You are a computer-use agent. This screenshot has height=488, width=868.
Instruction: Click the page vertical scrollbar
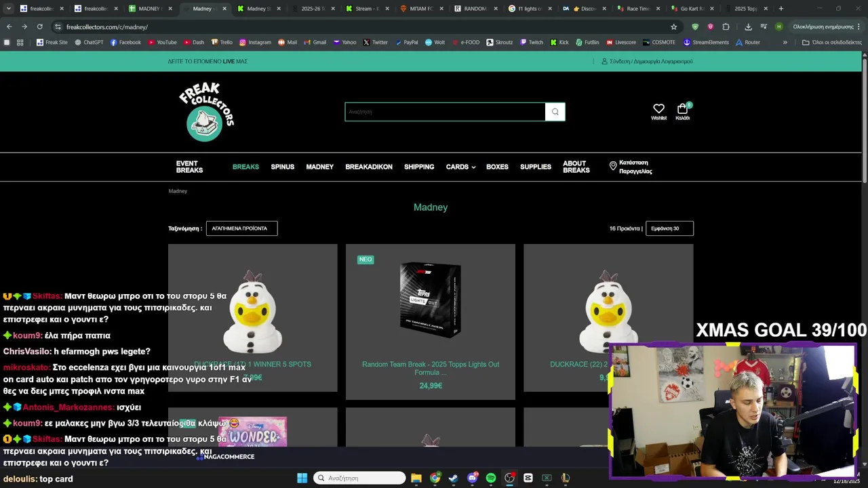click(x=864, y=120)
